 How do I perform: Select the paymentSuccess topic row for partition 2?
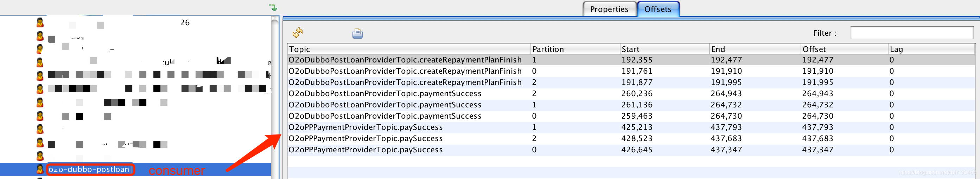click(x=631, y=94)
